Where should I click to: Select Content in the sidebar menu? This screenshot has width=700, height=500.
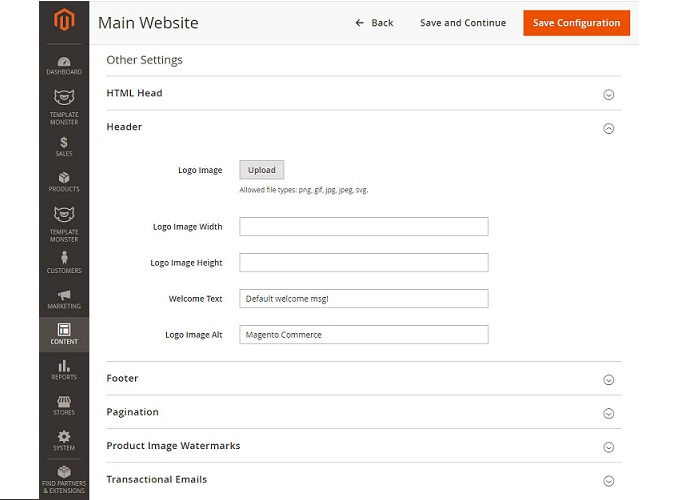point(64,333)
